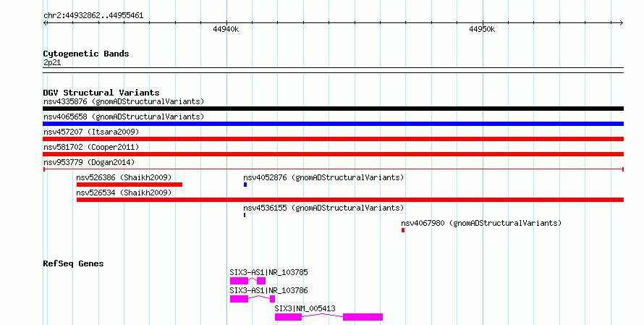Screen dimensions: 644x325
Task: Open the nsv4335876 (gnomADStructuralVariants) label
Action: coord(124,101)
